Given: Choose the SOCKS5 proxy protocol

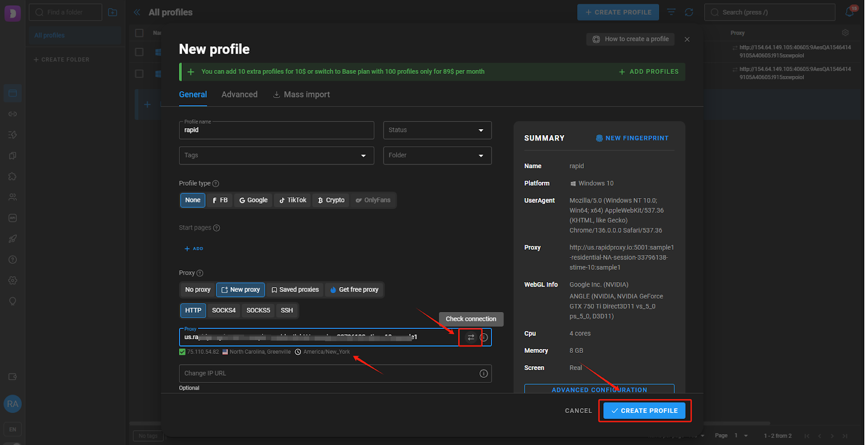Looking at the screenshot, I should pos(258,310).
